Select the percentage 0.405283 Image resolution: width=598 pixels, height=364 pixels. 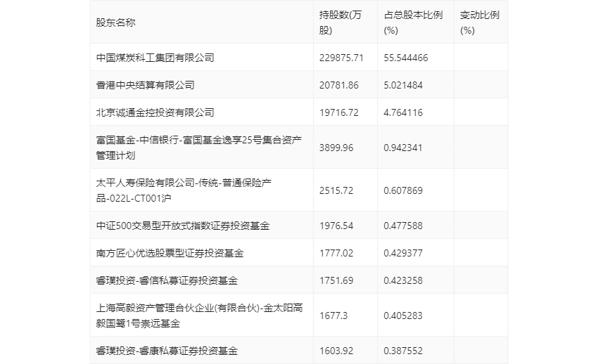(403, 316)
